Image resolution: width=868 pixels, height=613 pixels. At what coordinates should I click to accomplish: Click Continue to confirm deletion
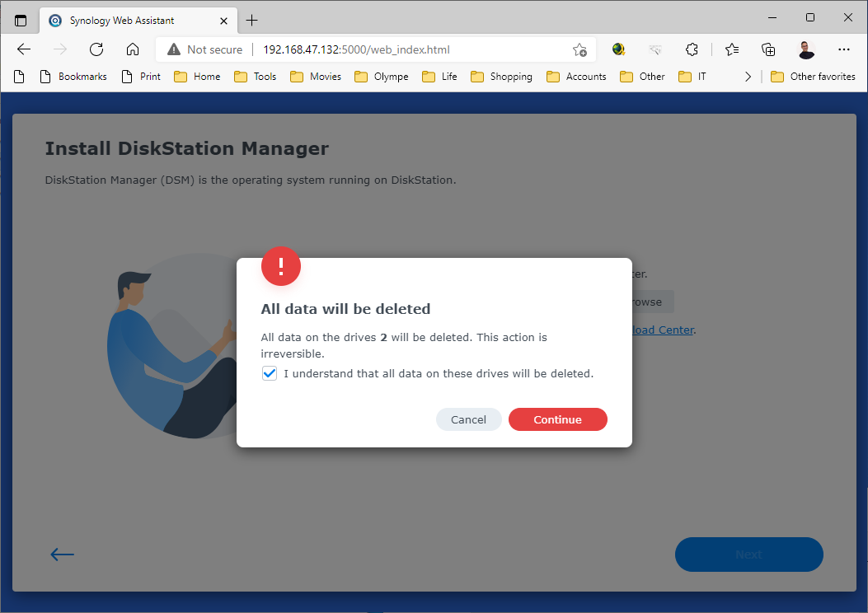tap(557, 419)
